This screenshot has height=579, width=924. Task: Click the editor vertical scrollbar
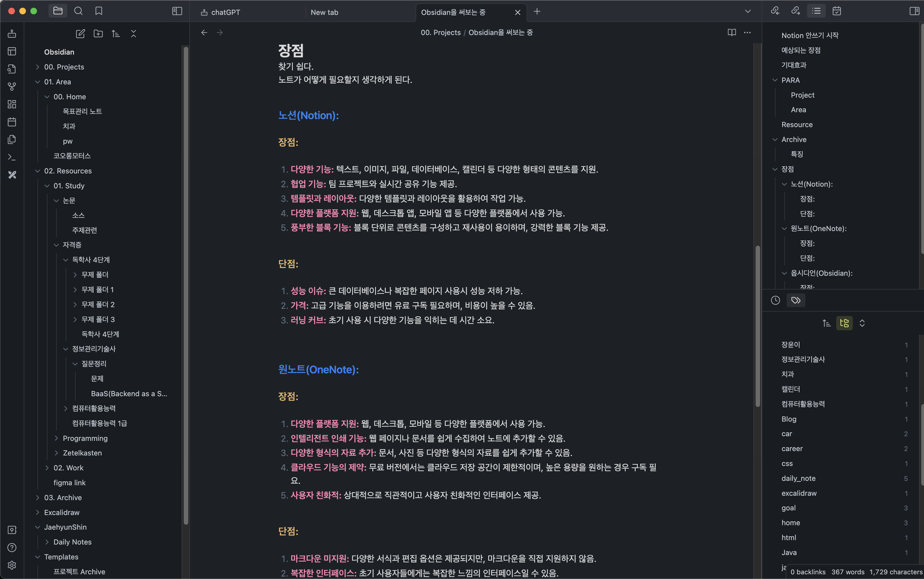coord(757,326)
